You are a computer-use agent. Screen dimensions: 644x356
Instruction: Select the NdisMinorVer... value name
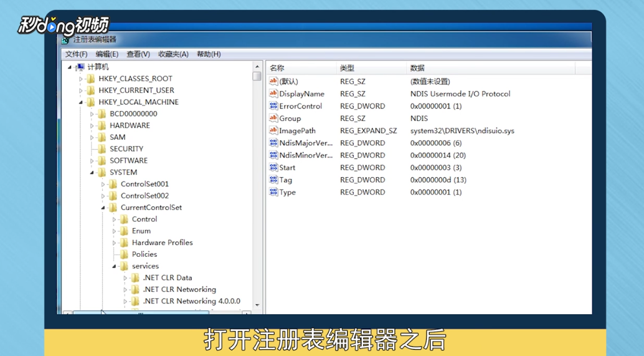click(306, 155)
